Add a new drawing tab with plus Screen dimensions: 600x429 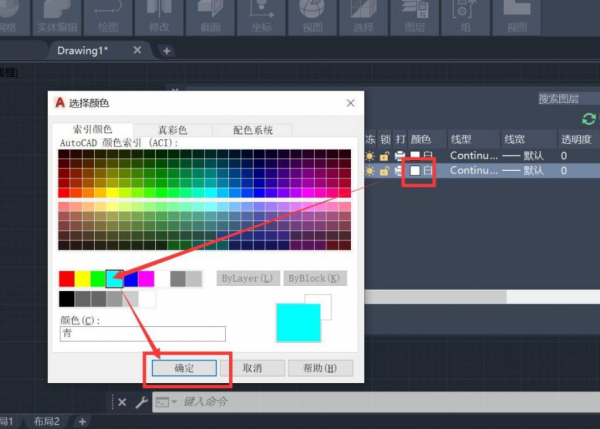(x=166, y=51)
